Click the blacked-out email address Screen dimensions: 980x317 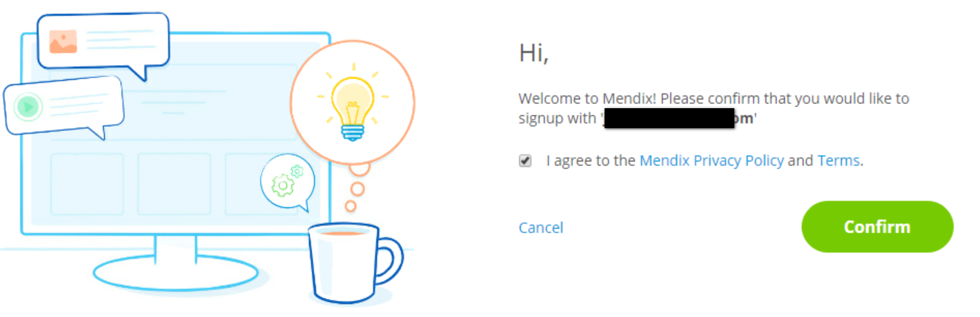coord(669,119)
